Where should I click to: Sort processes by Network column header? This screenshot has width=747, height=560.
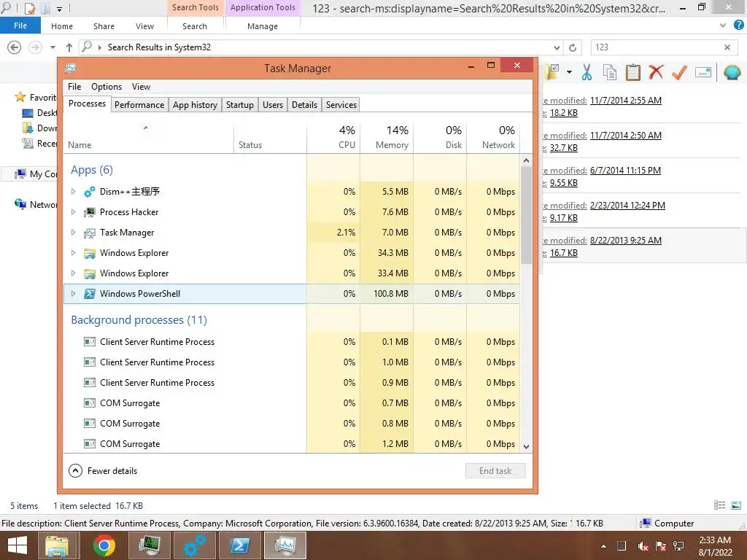point(494,137)
